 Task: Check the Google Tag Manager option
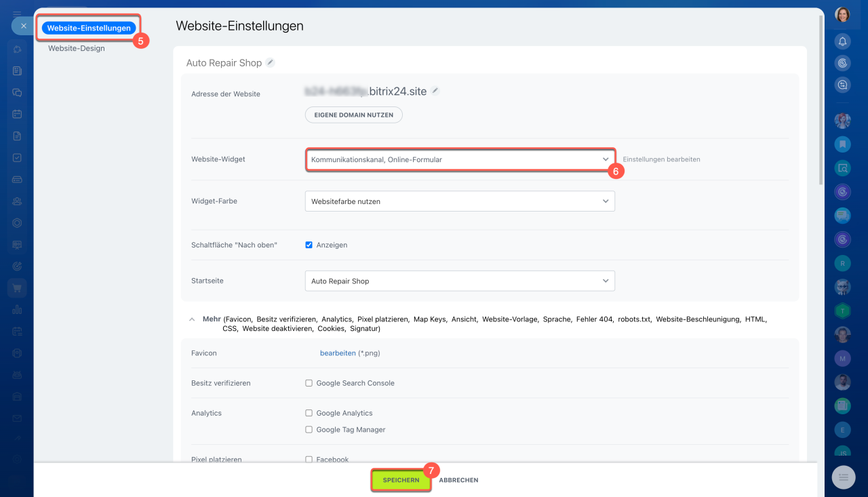click(309, 430)
